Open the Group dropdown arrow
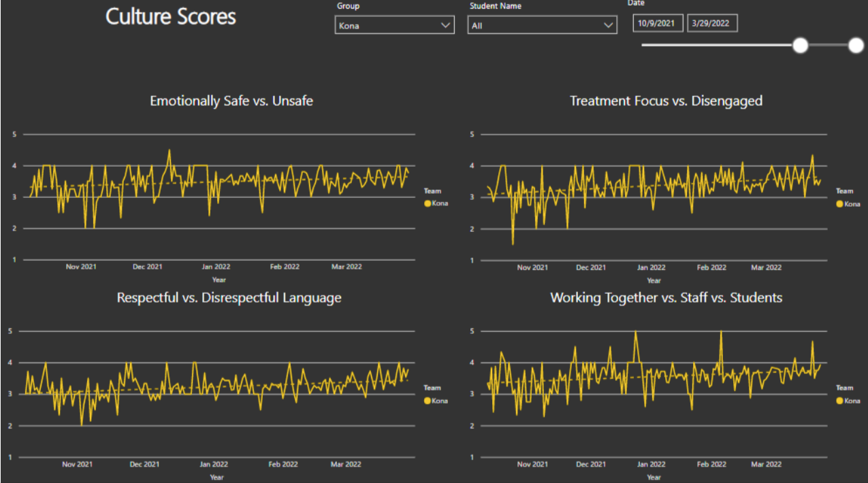This screenshot has height=483, width=868. tap(446, 26)
